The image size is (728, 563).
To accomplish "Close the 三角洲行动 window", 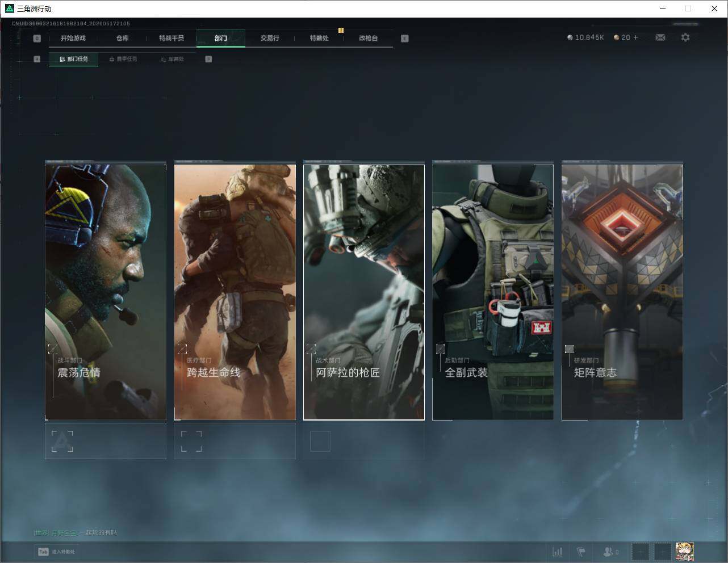I will coord(714,9).
